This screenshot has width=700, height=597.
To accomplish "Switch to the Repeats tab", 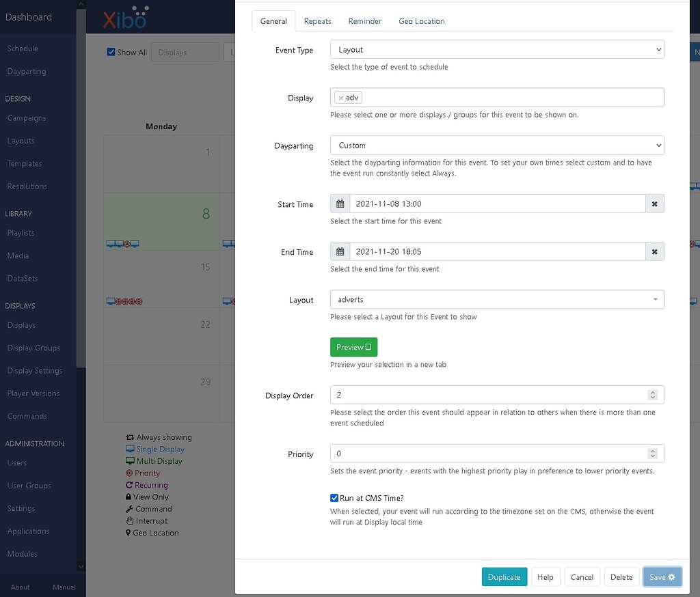I will [x=317, y=21].
